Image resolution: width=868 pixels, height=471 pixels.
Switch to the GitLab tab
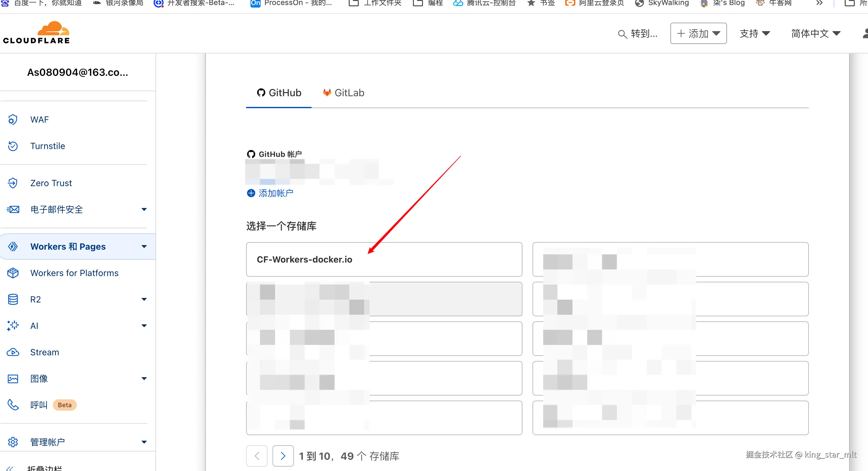(x=343, y=93)
